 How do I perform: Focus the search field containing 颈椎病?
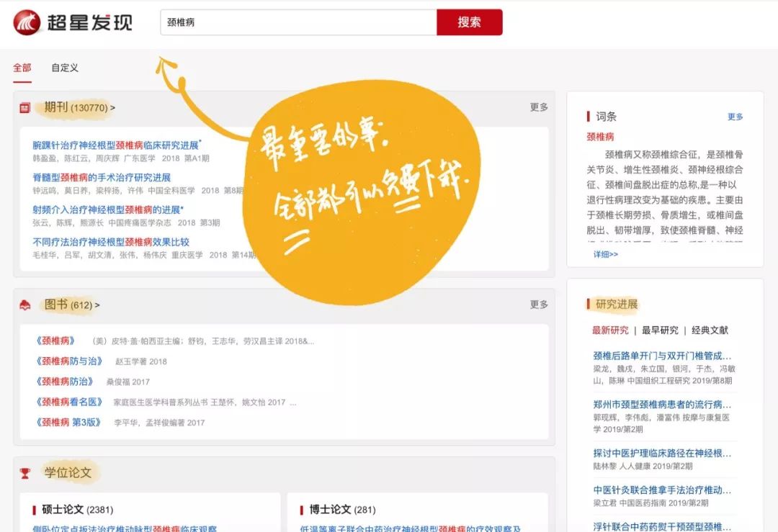(298, 22)
